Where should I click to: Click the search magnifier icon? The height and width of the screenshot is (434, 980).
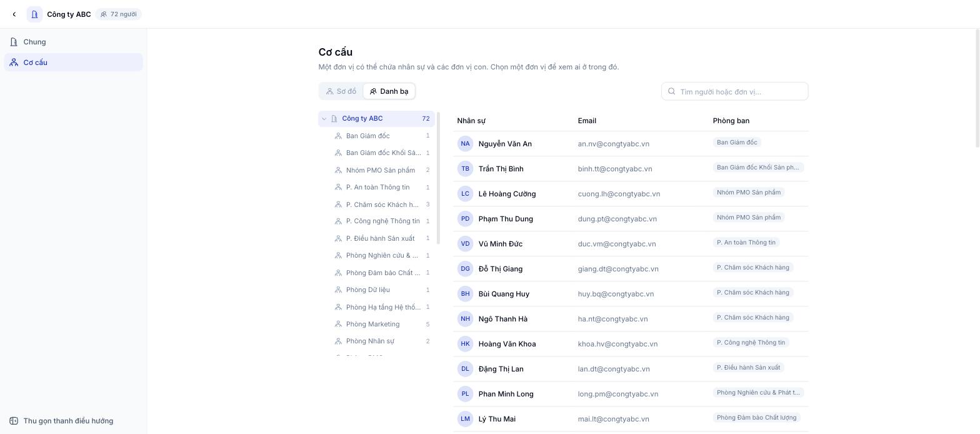pyautogui.click(x=672, y=91)
